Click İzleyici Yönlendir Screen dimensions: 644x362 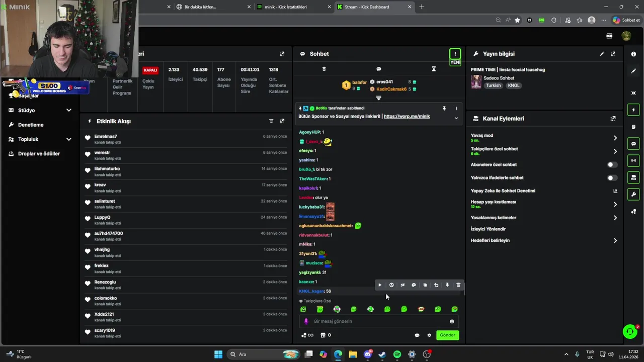coord(488,229)
